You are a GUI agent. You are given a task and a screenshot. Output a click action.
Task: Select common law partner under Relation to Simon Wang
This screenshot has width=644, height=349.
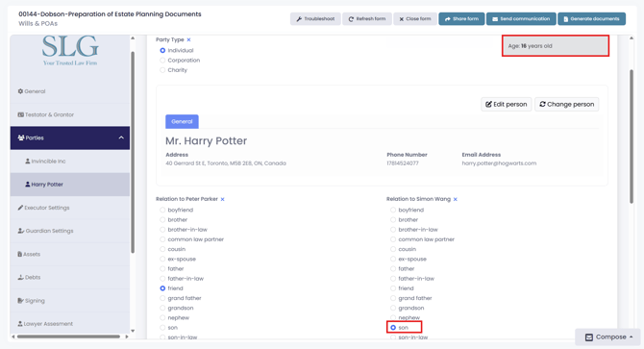[393, 239]
